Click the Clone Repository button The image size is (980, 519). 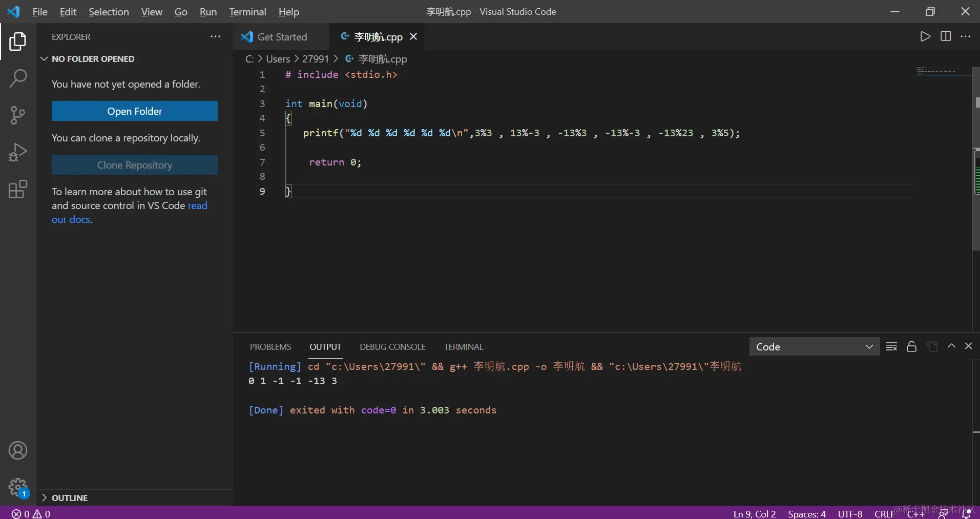(135, 164)
